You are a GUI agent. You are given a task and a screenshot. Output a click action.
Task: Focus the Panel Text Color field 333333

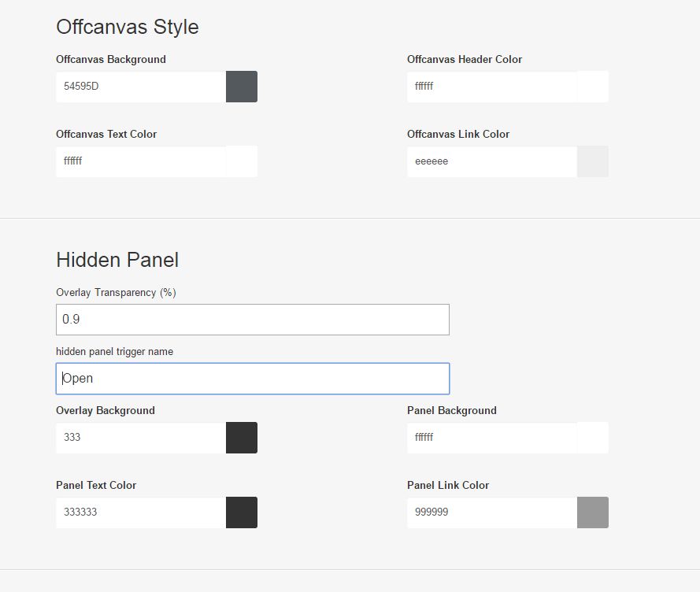tap(141, 512)
